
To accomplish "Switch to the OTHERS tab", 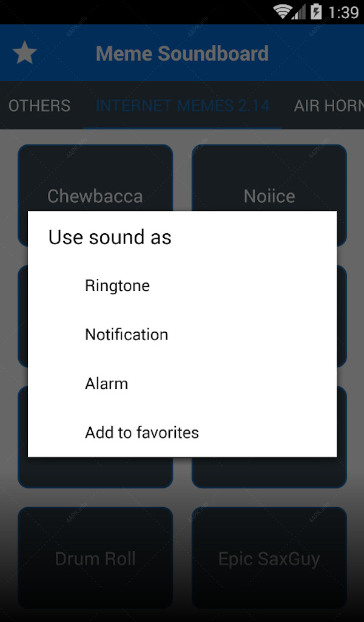I will point(39,106).
